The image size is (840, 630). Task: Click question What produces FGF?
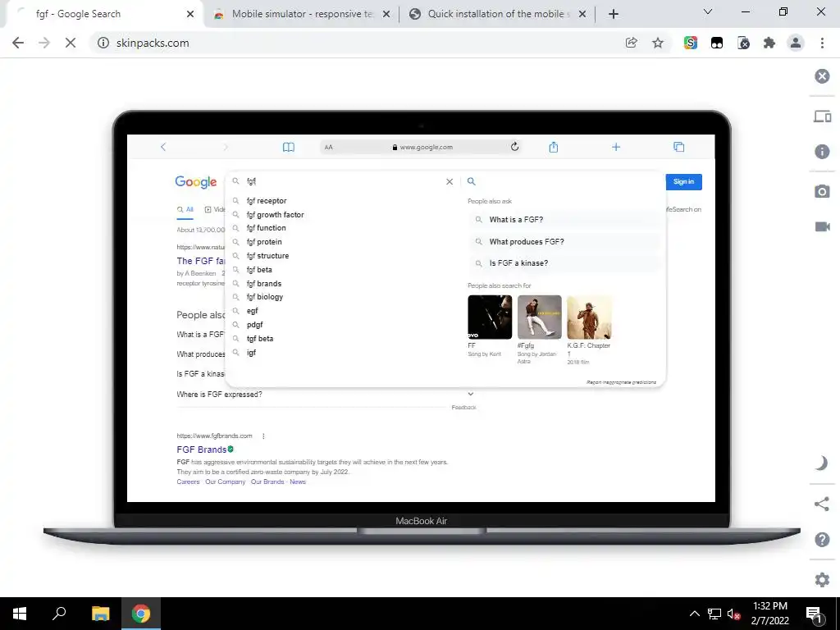point(564,242)
